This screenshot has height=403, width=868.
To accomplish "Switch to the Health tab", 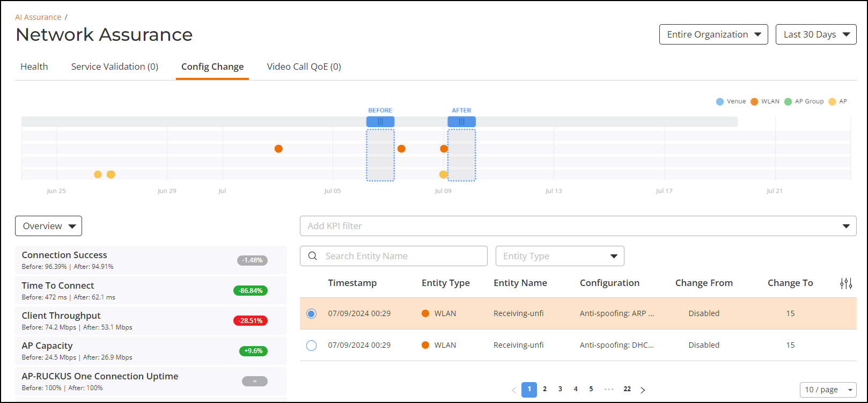I will pos(34,67).
